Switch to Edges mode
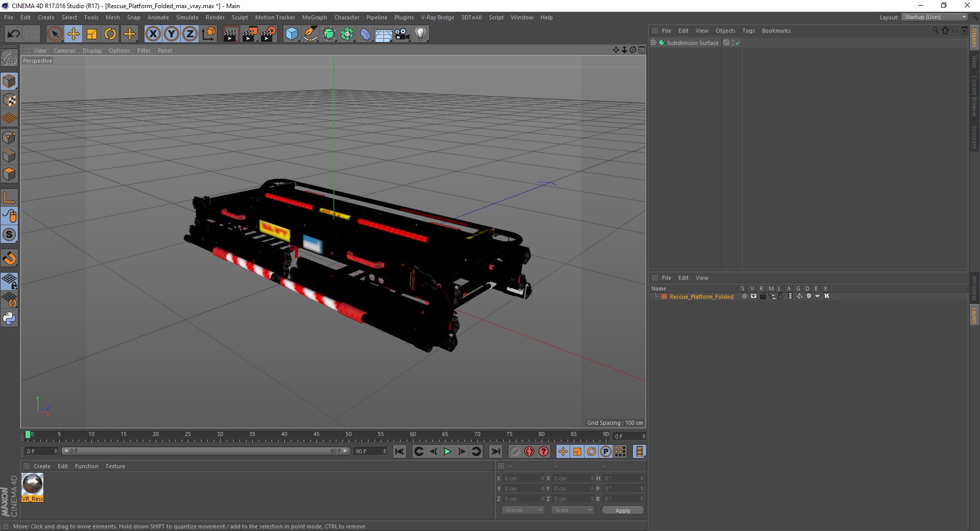Image resolution: width=980 pixels, height=531 pixels. (9, 156)
